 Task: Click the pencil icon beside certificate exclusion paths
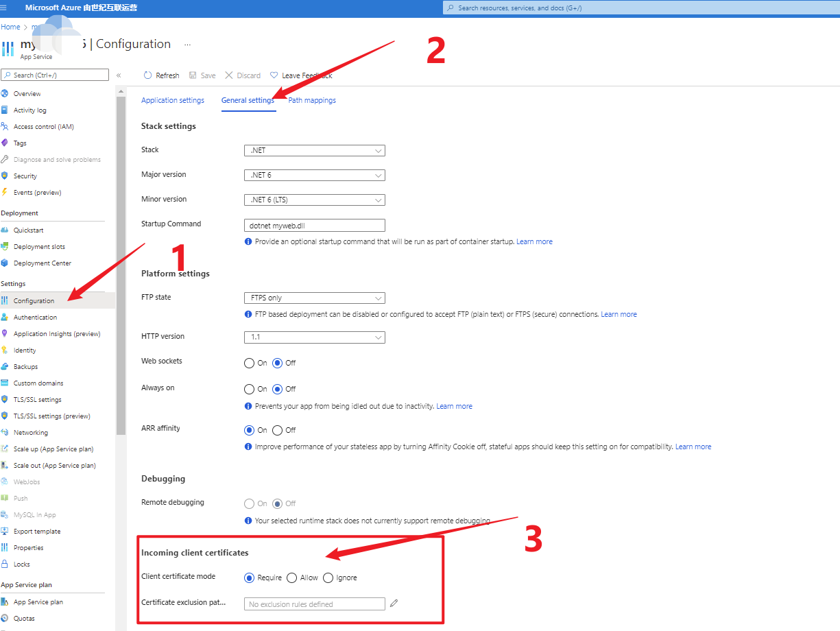[394, 604]
